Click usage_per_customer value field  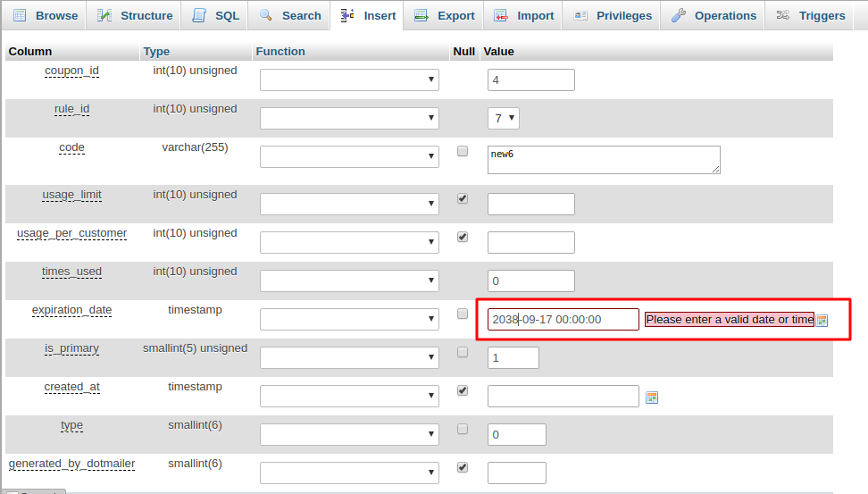[x=530, y=242]
